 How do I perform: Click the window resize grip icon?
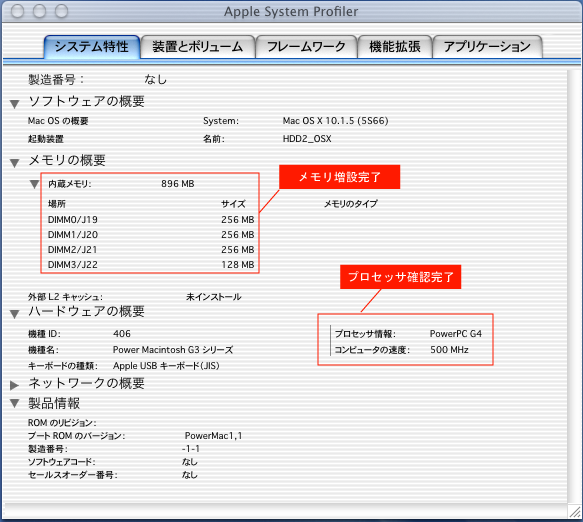pos(574,512)
